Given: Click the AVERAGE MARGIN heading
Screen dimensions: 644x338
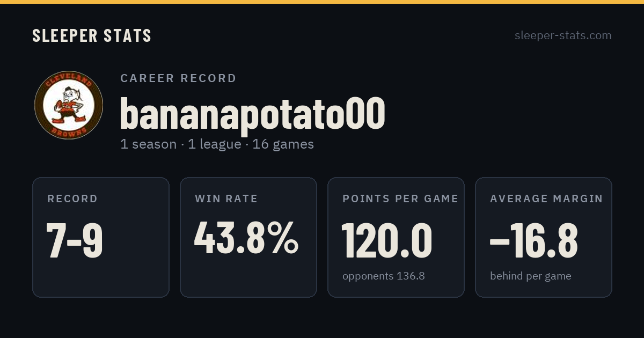Looking at the screenshot, I should [x=546, y=199].
